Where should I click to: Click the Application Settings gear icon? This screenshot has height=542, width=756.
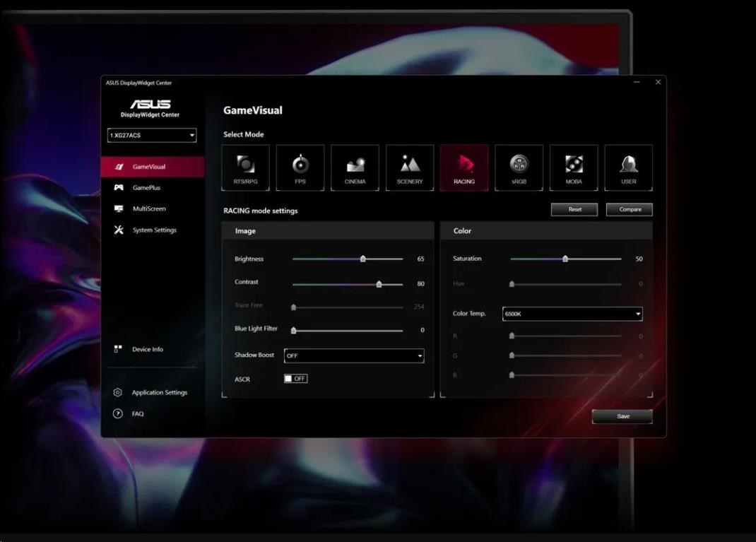point(118,392)
